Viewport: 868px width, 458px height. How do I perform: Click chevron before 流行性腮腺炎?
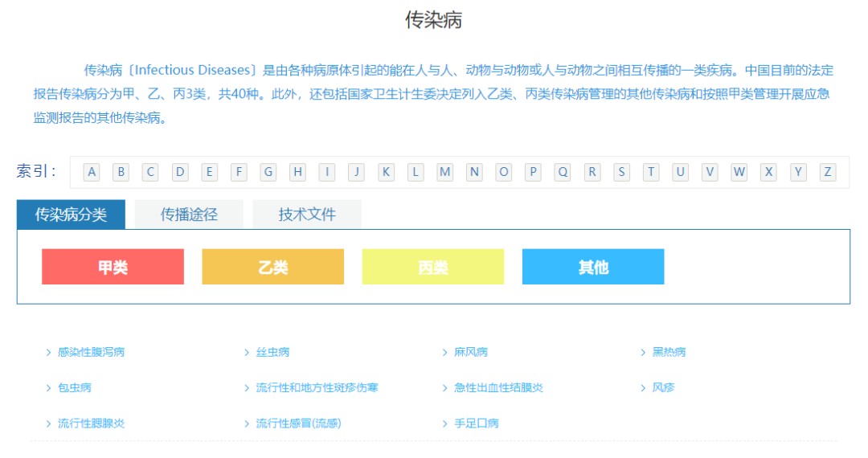pyautogui.click(x=49, y=423)
